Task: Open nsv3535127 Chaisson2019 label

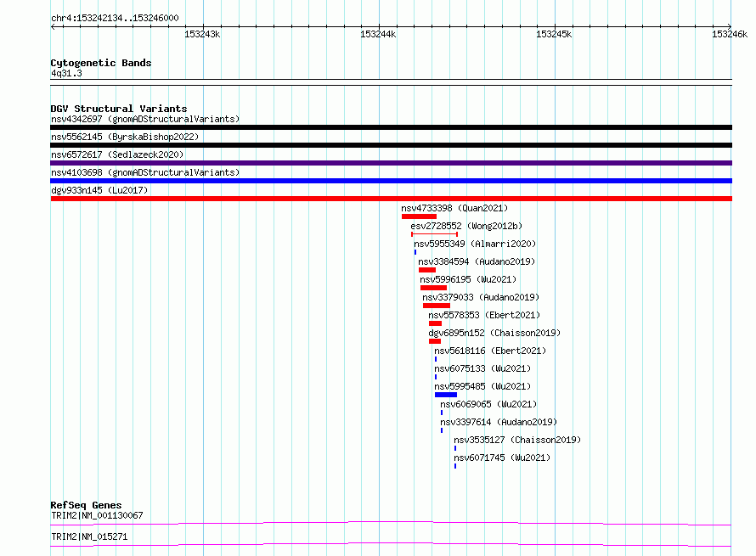Action: point(517,440)
